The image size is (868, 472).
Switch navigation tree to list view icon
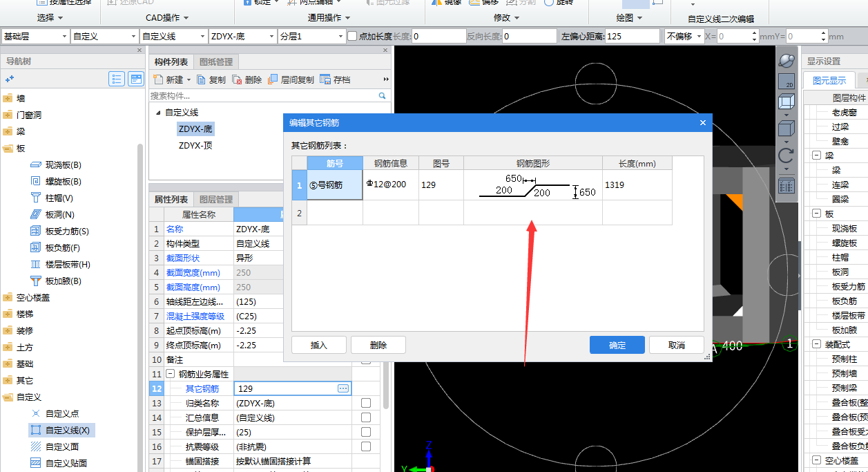pyautogui.click(x=117, y=79)
